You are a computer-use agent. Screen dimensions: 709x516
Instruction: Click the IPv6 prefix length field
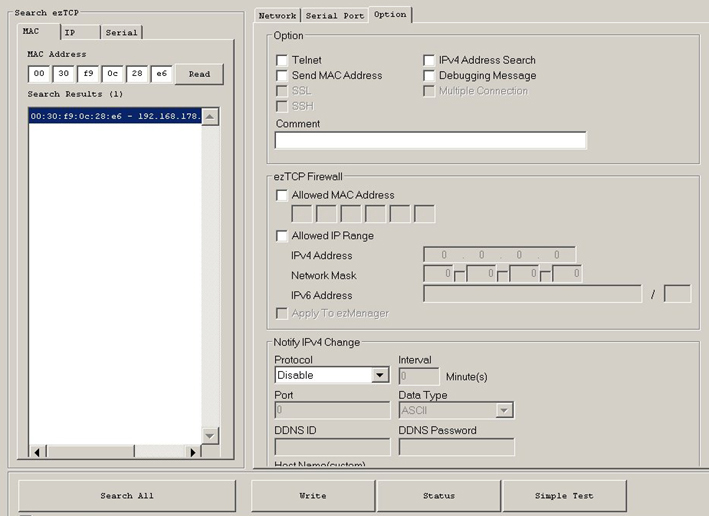point(677,294)
